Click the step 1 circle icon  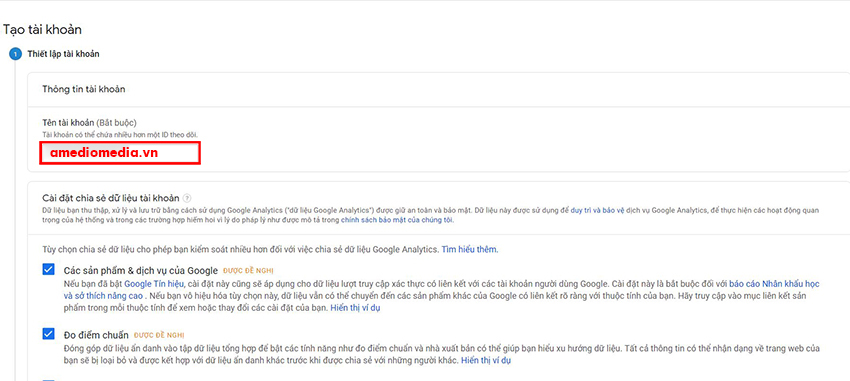point(16,54)
